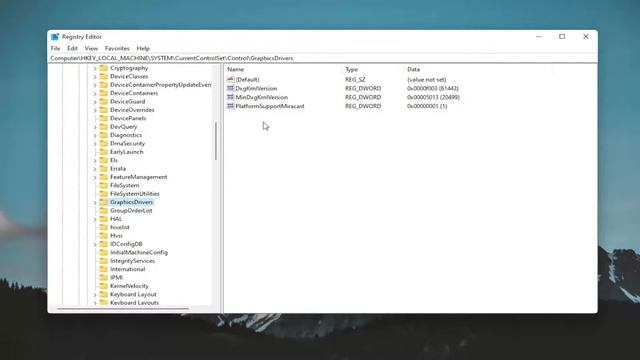Open the File menu
The width and height of the screenshot is (640, 360).
point(55,48)
